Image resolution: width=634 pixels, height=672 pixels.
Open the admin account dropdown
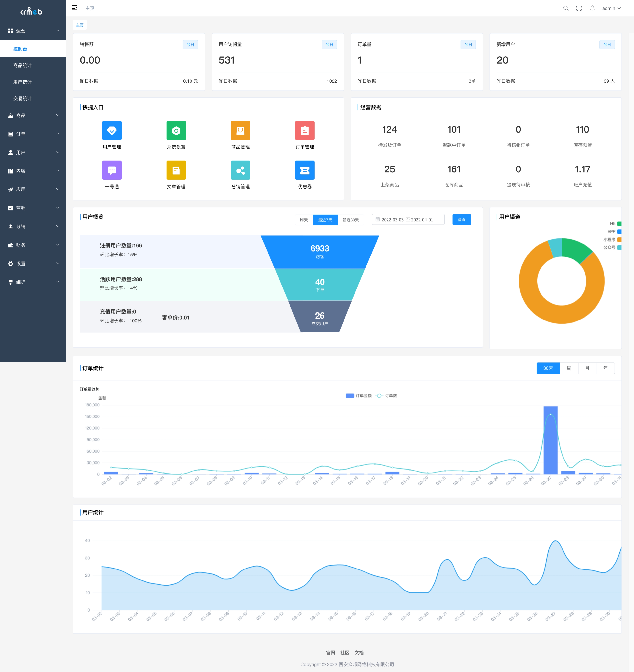(611, 8)
